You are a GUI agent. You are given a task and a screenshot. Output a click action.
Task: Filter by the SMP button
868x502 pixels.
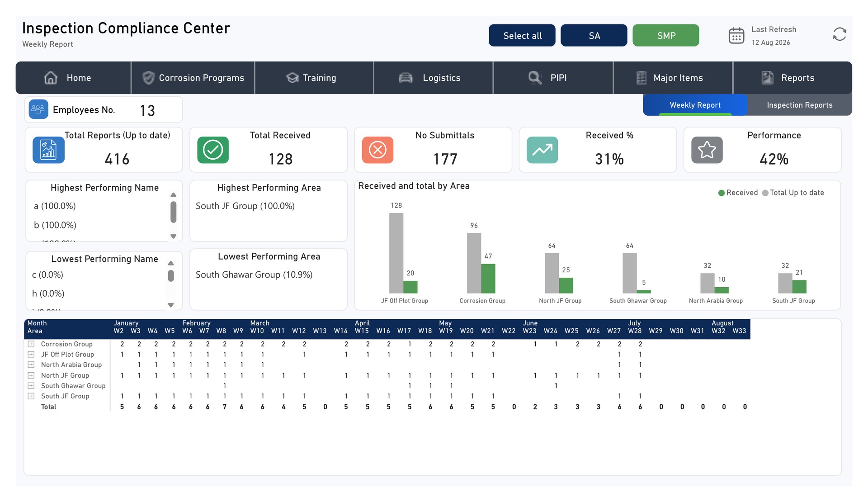[666, 35]
